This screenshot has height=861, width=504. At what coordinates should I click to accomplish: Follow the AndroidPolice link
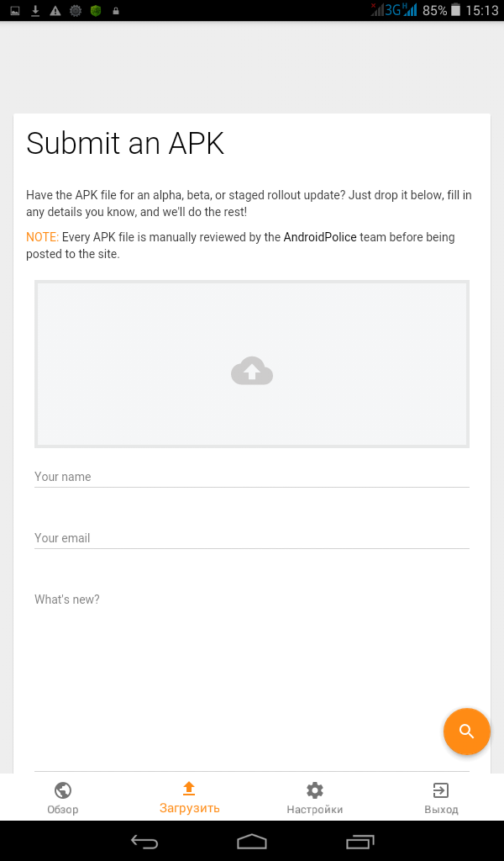coord(320,237)
